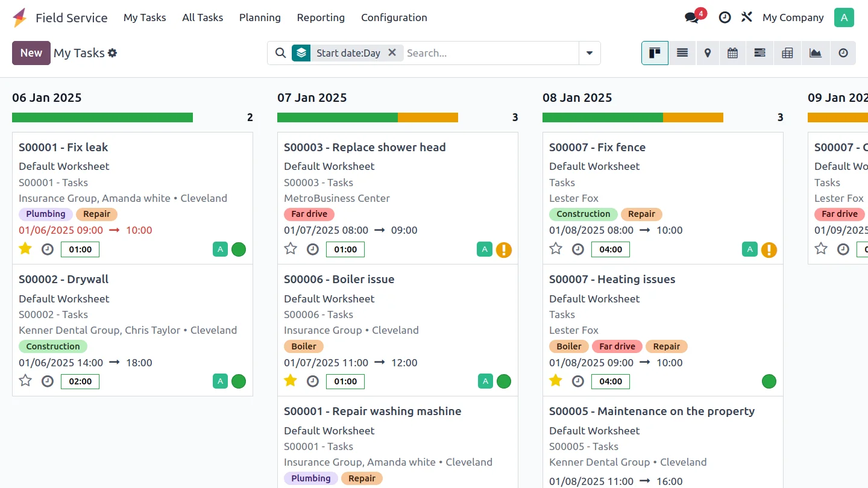Show the graph view
868x488 pixels.
tap(815, 53)
